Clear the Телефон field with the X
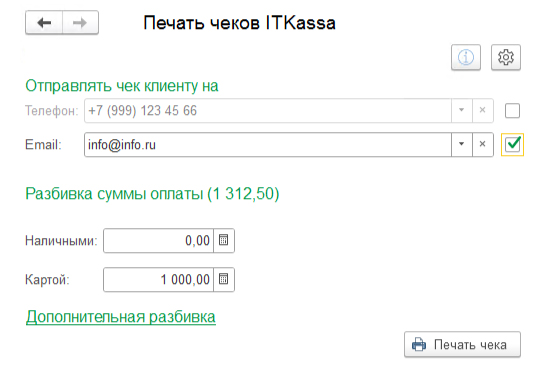 click(x=483, y=110)
